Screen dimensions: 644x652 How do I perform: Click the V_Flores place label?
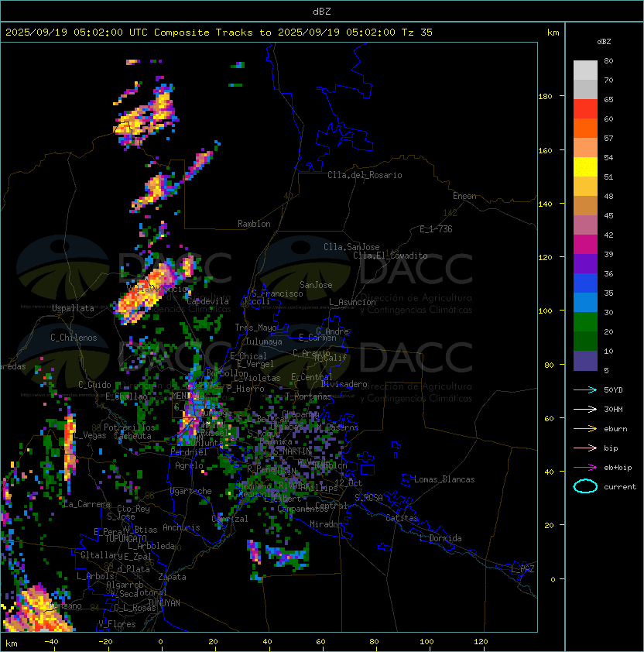coord(117,624)
